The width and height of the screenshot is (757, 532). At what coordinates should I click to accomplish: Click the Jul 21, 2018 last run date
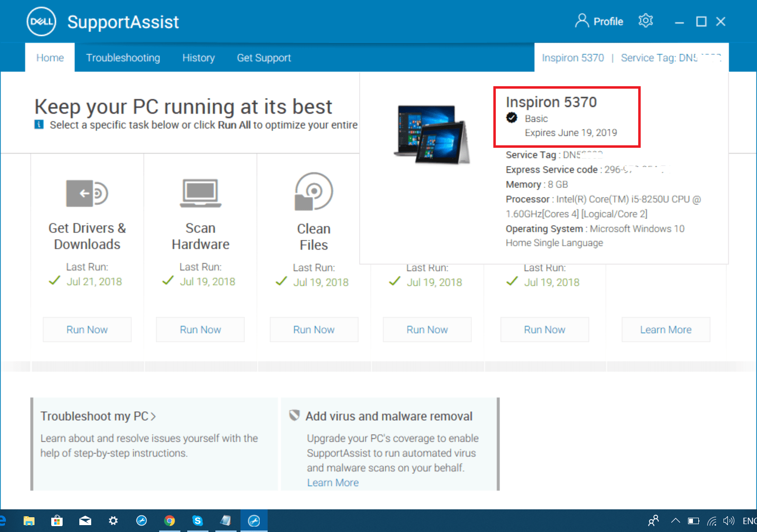(x=94, y=281)
